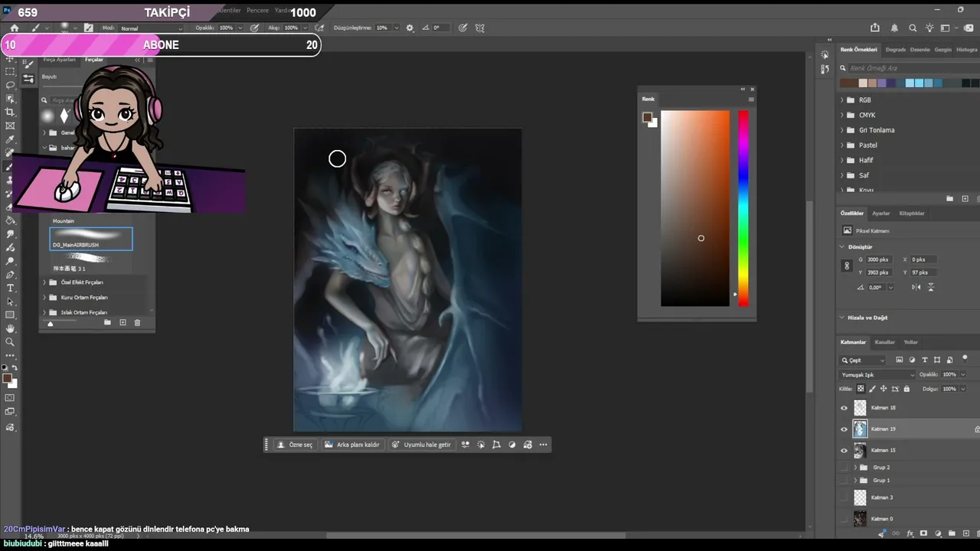
Task: Select the Hand tool
Action: [x=10, y=329]
